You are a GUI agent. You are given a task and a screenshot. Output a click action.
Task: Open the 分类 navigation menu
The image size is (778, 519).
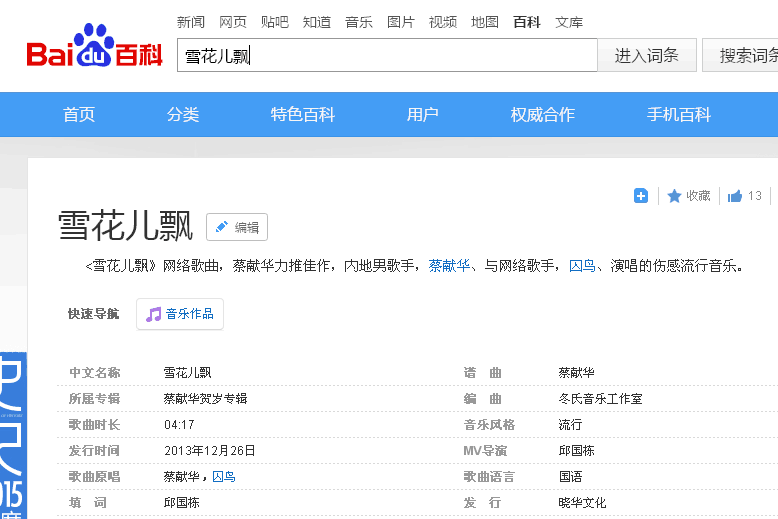(x=183, y=114)
